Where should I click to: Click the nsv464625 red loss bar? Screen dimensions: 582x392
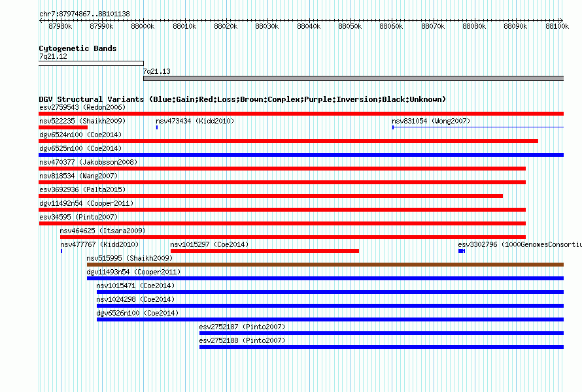click(293, 237)
